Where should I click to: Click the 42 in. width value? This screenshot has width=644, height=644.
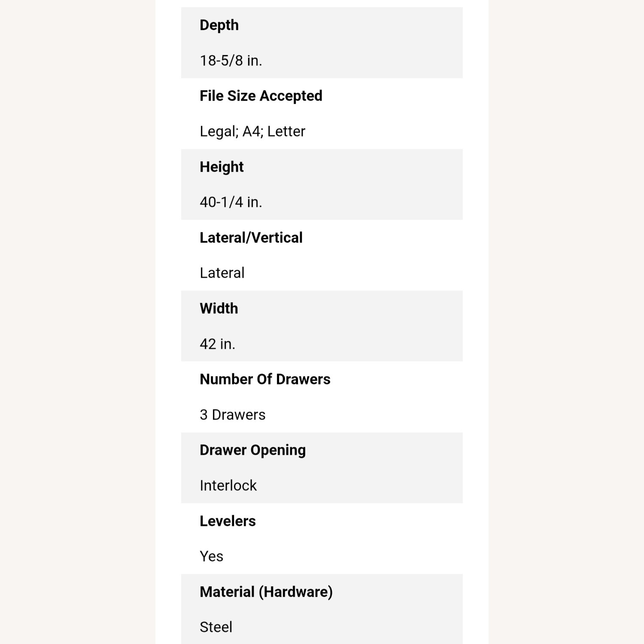coord(218,344)
